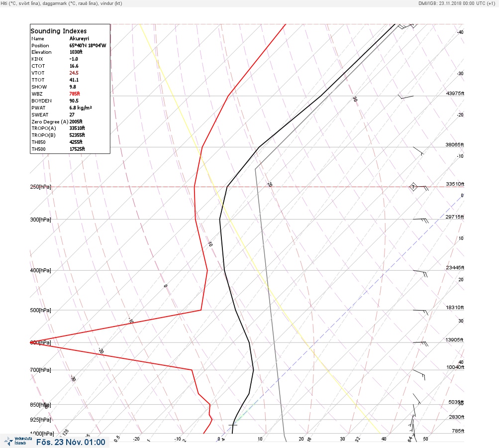Select the BOYDEN value '90.5'
The height and width of the screenshot is (448, 499).
coord(74,101)
